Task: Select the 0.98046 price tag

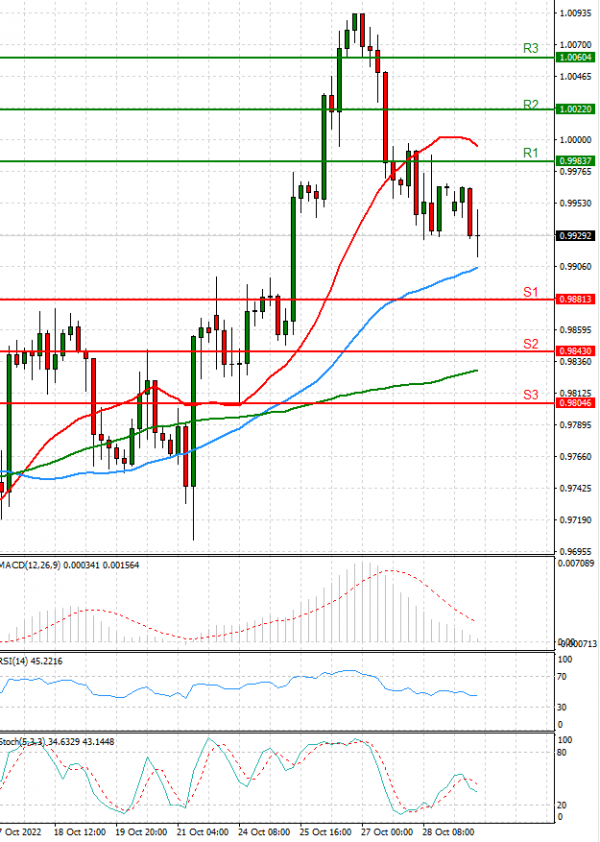Action: [x=575, y=403]
